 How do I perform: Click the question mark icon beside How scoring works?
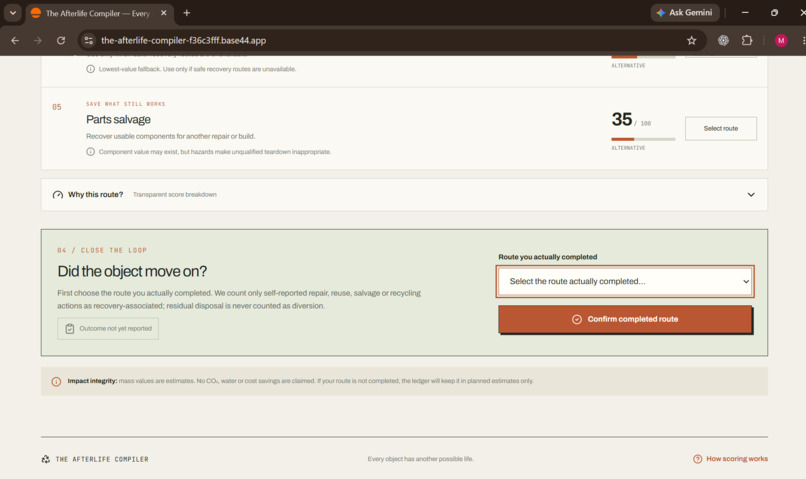(698, 459)
